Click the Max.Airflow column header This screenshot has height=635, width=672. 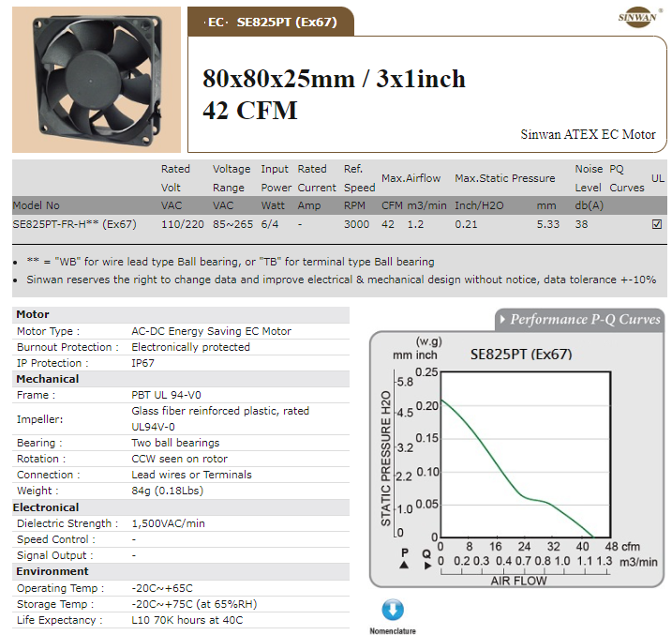411,178
